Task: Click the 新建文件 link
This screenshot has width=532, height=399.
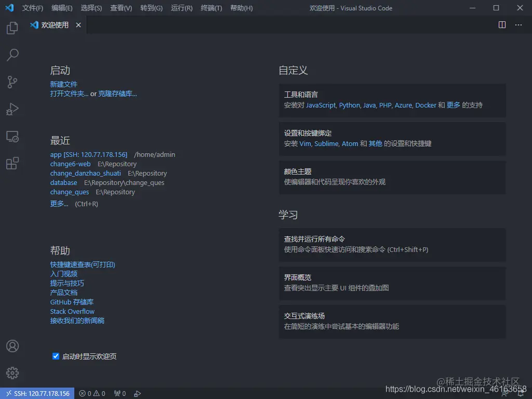Action: point(64,84)
